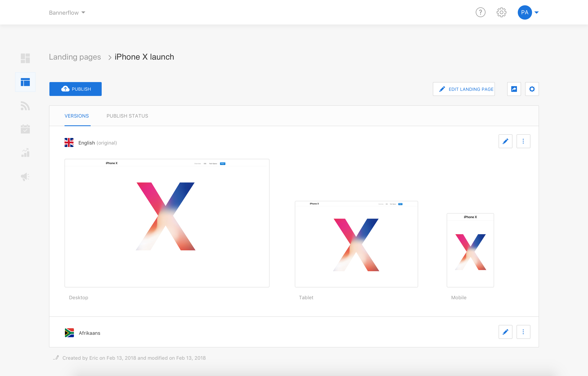Open the Desktop preview thumbnail
Image resolution: width=588 pixels, height=376 pixels.
pyautogui.click(x=167, y=223)
